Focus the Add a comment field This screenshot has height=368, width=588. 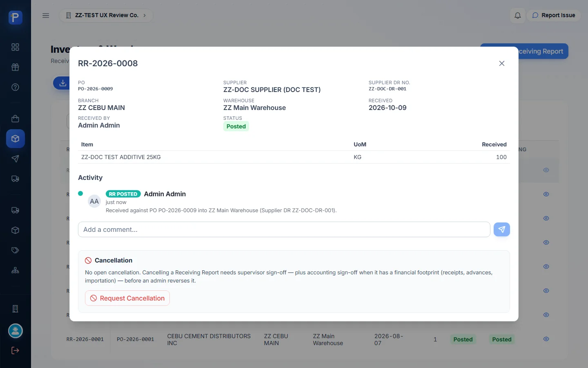tap(284, 229)
